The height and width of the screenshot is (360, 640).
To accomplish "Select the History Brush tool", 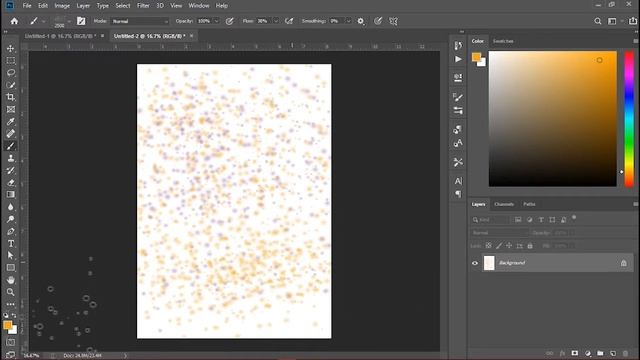I will coord(11,170).
